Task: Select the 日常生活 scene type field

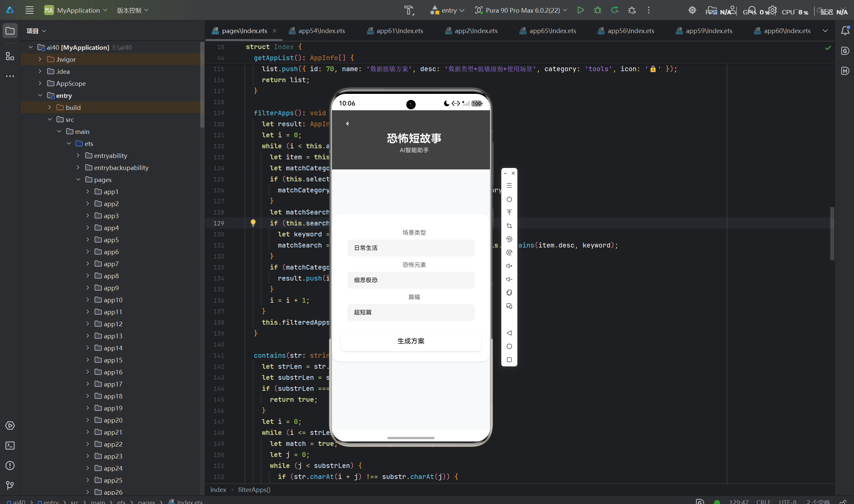Action: pos(411,248)
